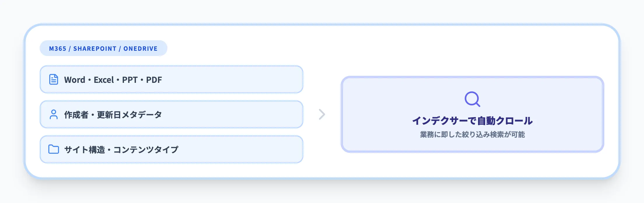Click the 更新日メタデータ text
644x203 pixels.
coord(129,115)
